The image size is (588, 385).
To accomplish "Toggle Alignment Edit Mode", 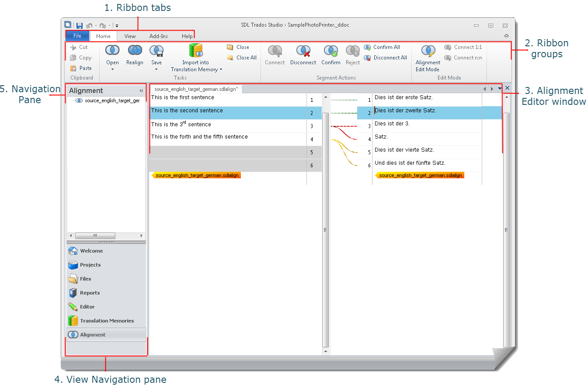I will coord(428,58).
